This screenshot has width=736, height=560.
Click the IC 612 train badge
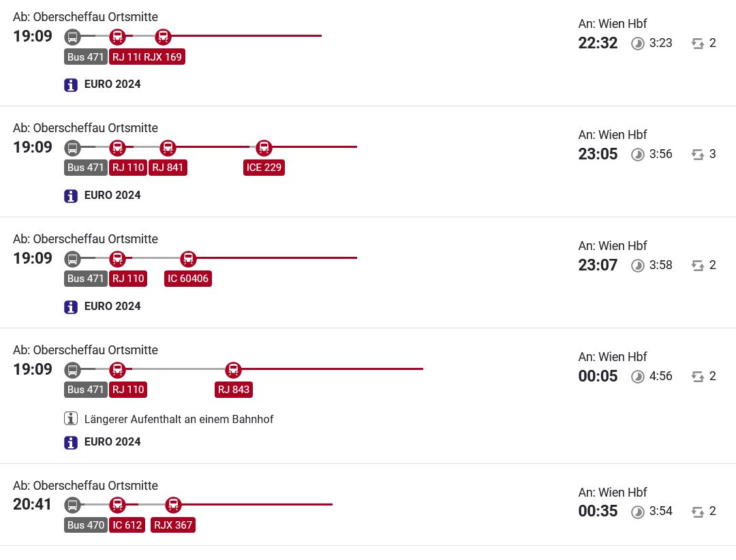click(x=127, y=525)
